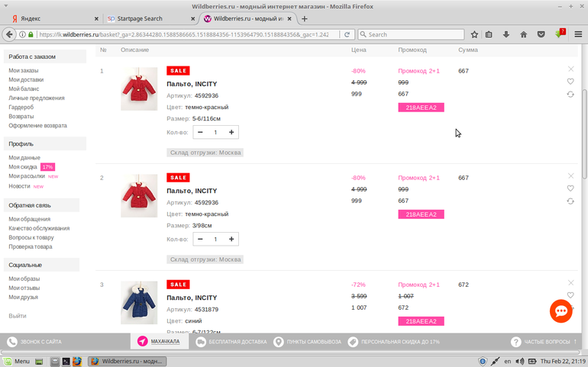Click refresh icon on second coat row
Image resolution: width=588 pixels, height=367 pixels.
click(x=570, y=201)
